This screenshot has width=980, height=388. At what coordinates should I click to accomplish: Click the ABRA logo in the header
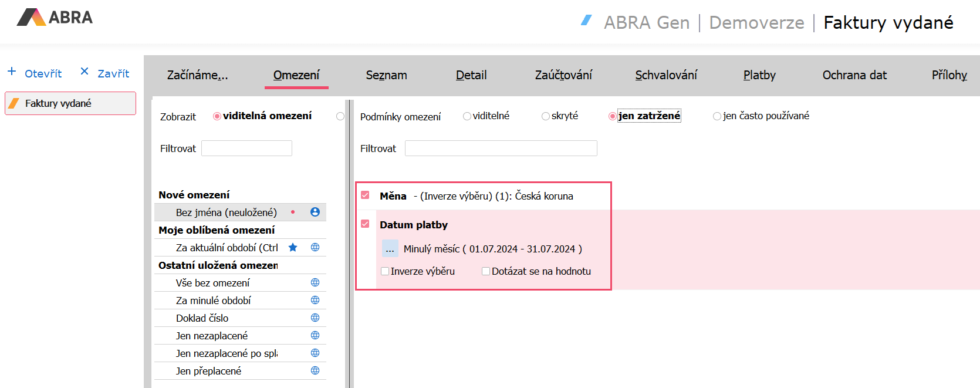tap(55, 18)
